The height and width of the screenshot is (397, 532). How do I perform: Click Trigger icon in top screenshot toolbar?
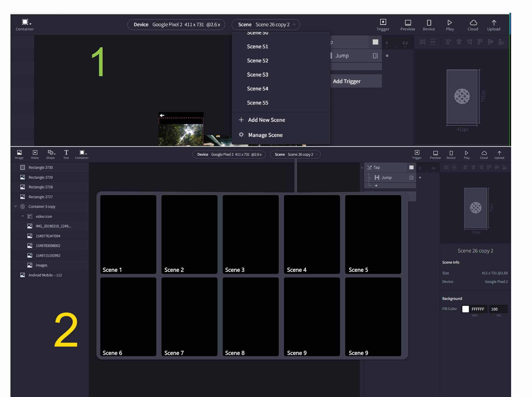tap(383, 25)
